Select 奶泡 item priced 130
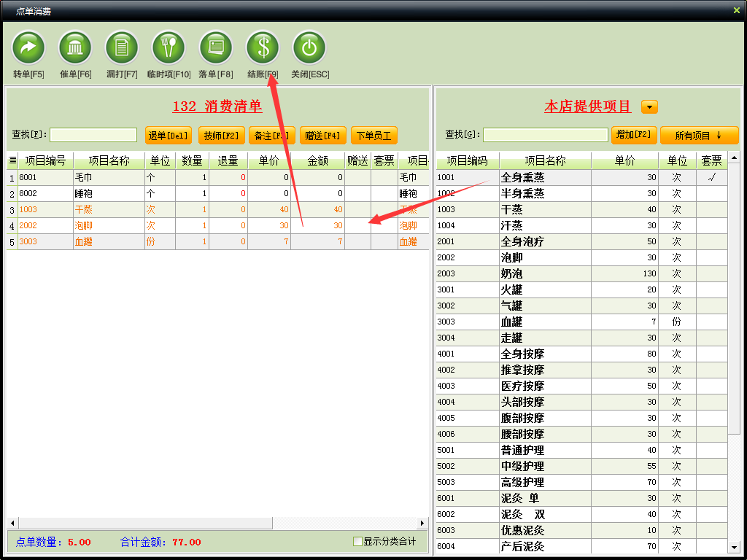Viewport: 747px width, 560px height. click(581, 273)
